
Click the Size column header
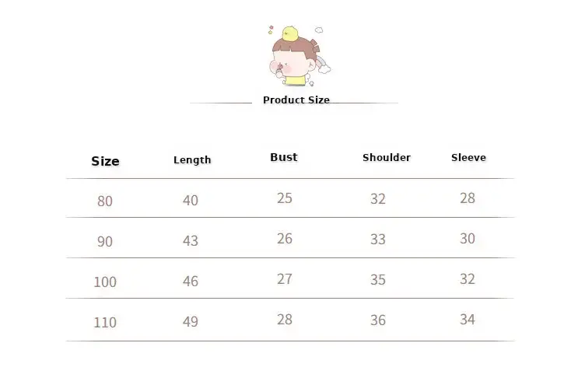coord(105,161)
